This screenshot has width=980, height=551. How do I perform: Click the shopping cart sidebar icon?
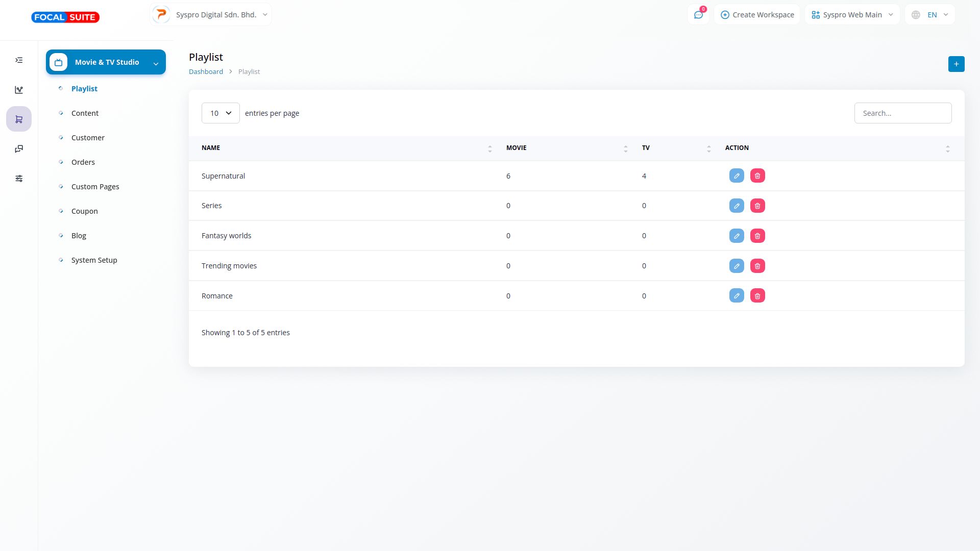19,119
